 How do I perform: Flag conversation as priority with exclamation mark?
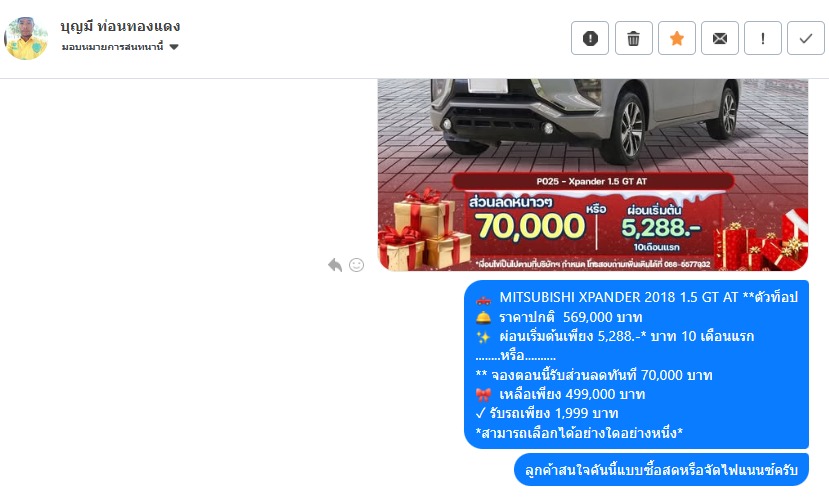762,38
